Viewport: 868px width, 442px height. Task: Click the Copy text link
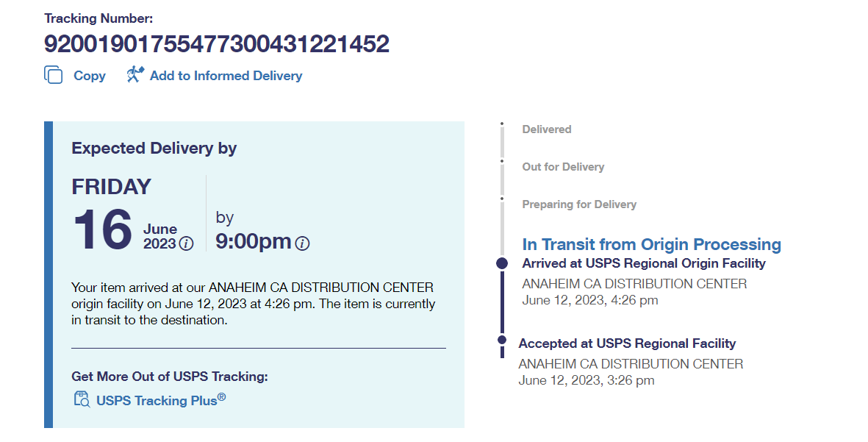click(x=90, y=76)
